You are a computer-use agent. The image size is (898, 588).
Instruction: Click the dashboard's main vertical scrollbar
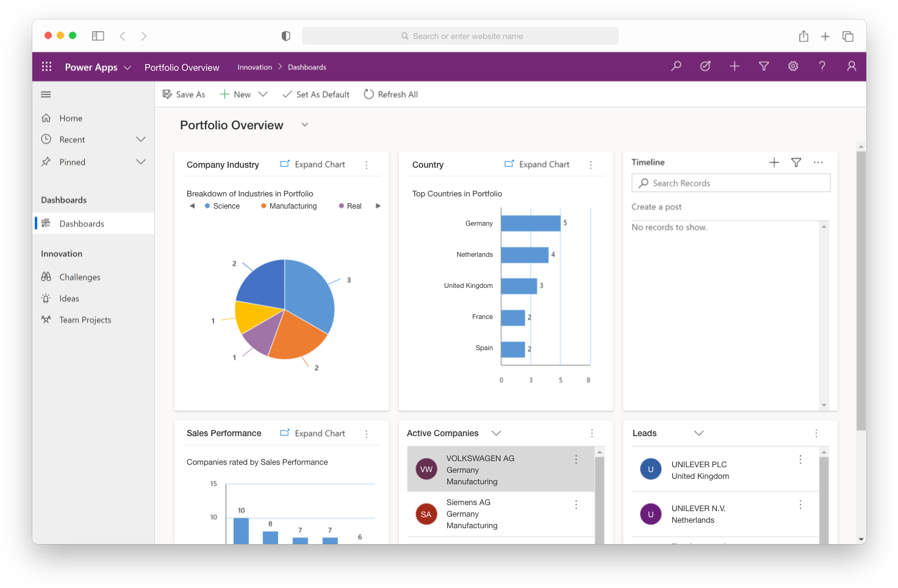(x=861, y=291)
